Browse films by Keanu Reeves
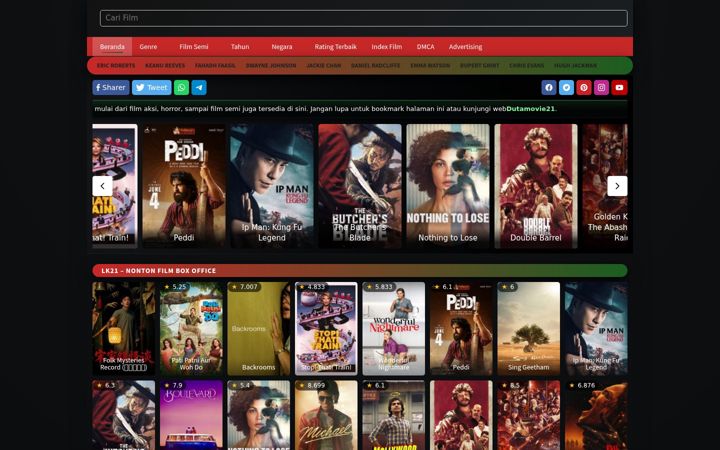720x450 pixels. 165,66
